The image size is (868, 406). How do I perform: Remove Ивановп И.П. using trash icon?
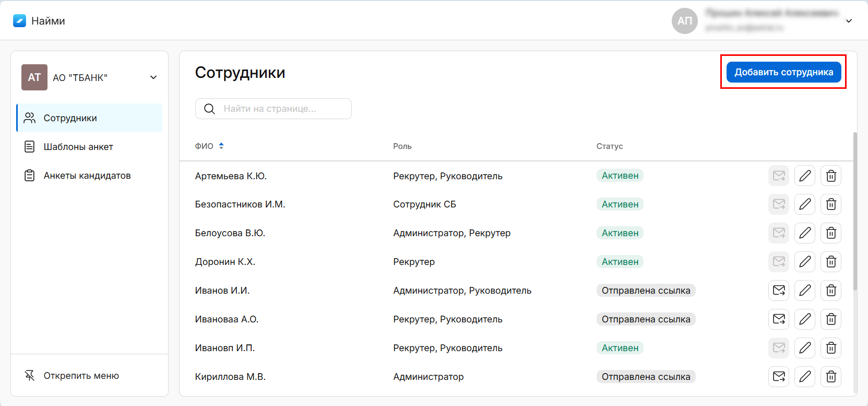tap(831, 348)
